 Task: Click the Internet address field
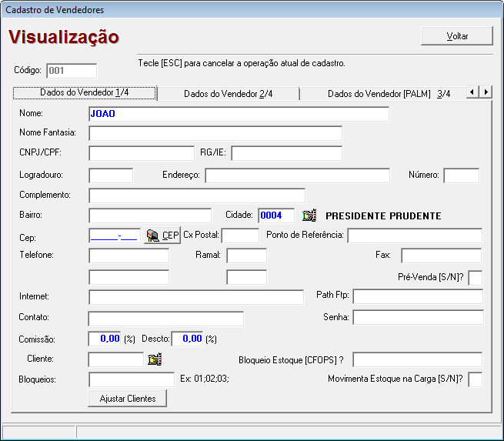click(x=196, y=297)
